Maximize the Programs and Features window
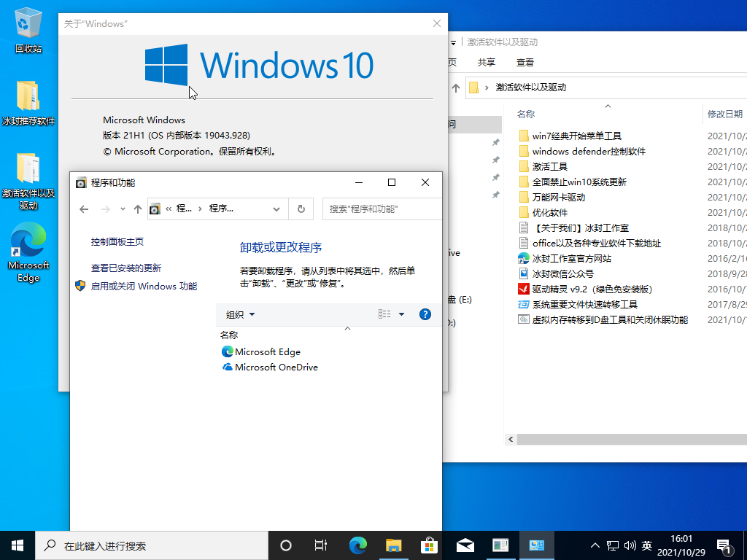Image resolution: width=747 pixels, height=560 pixels. pos(392,182)
